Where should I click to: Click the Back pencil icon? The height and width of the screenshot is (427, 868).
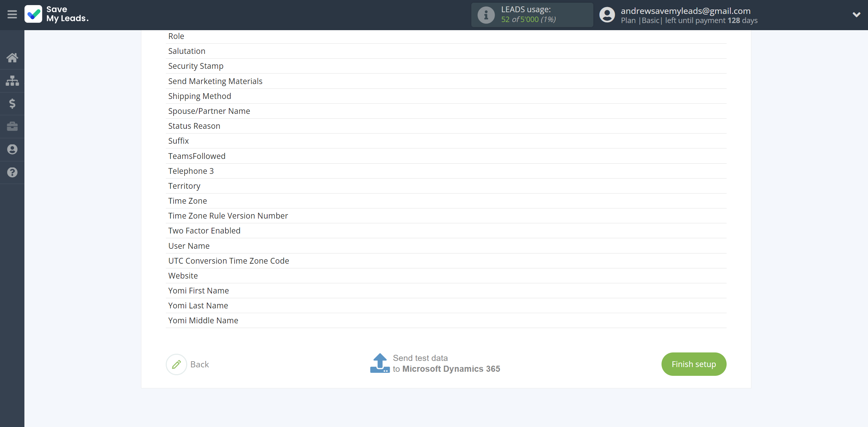[176, 364]
